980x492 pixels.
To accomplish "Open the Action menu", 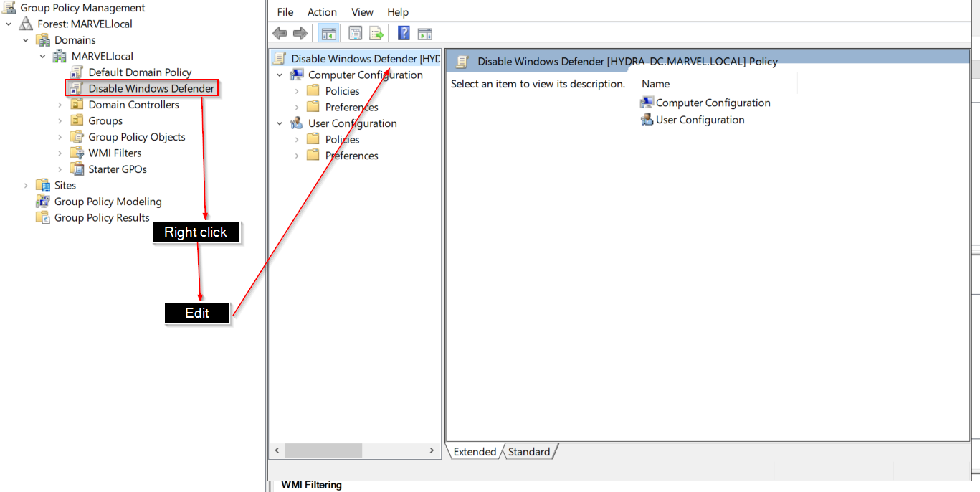I will (x=322, y=12).
